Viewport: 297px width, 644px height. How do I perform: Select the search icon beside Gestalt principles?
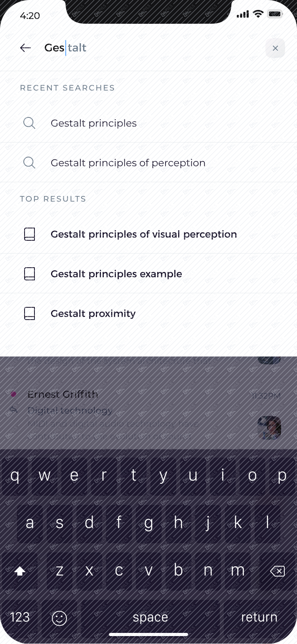pyautogui.click(x=29, y=123)
